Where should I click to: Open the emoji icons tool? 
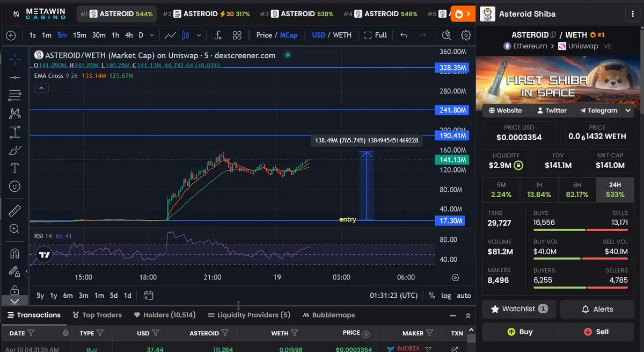(15, 186)
